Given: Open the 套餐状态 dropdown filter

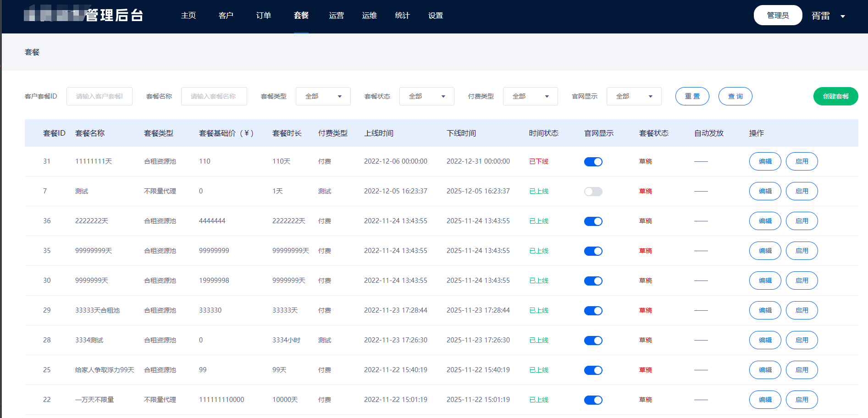Looking at the screenshot, I should tap(427, 96).
